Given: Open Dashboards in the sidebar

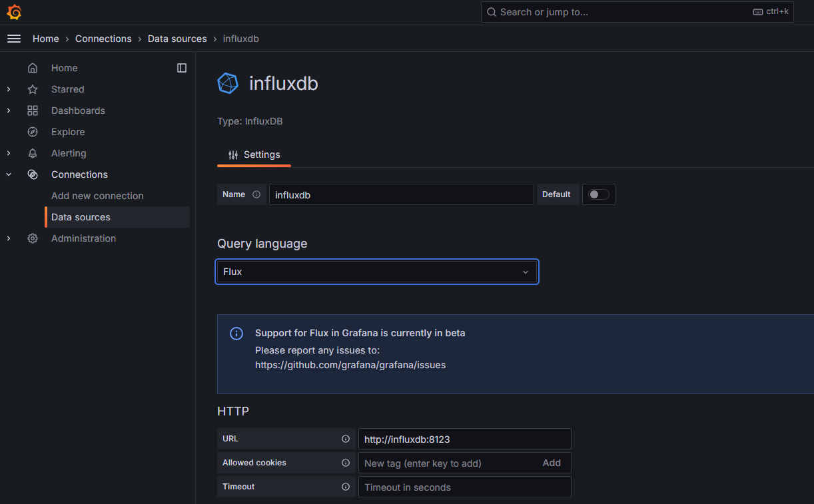Looking at the screenshot, I should pyautogui.click(x=78, y=111).
